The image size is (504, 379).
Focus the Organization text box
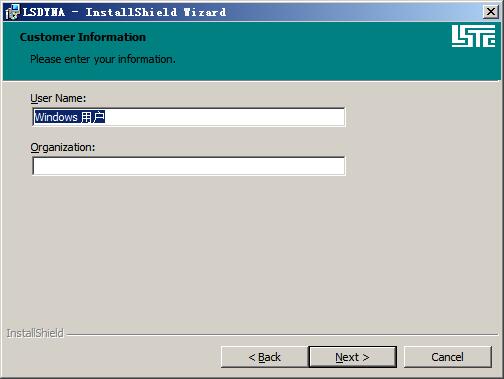(189, 166)
